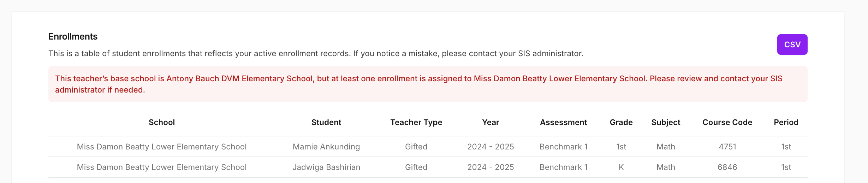This screenshot has height=183, width=868.
Task: Click Benchmark 1 in Mamie Ankunding's row
Action: [563, 147]
